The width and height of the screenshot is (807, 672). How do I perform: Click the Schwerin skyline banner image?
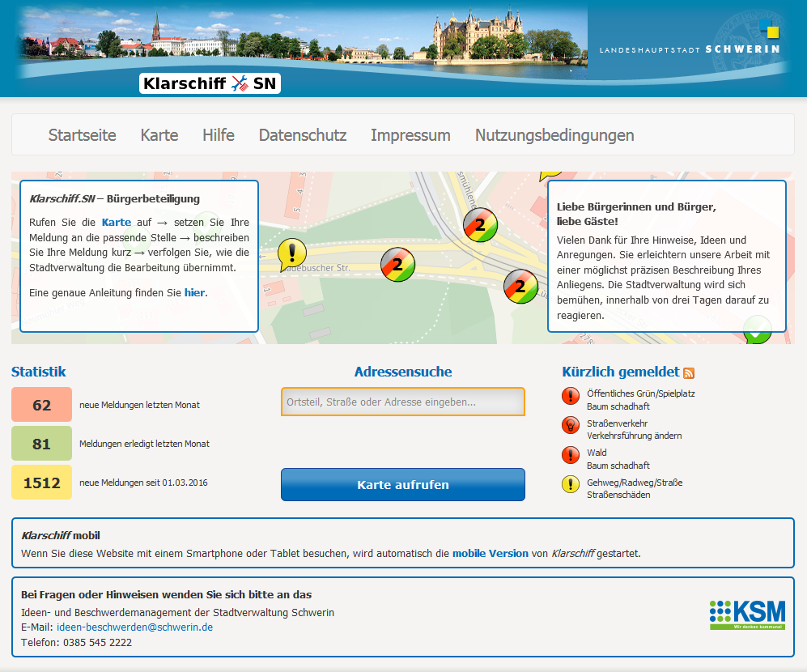303,41
